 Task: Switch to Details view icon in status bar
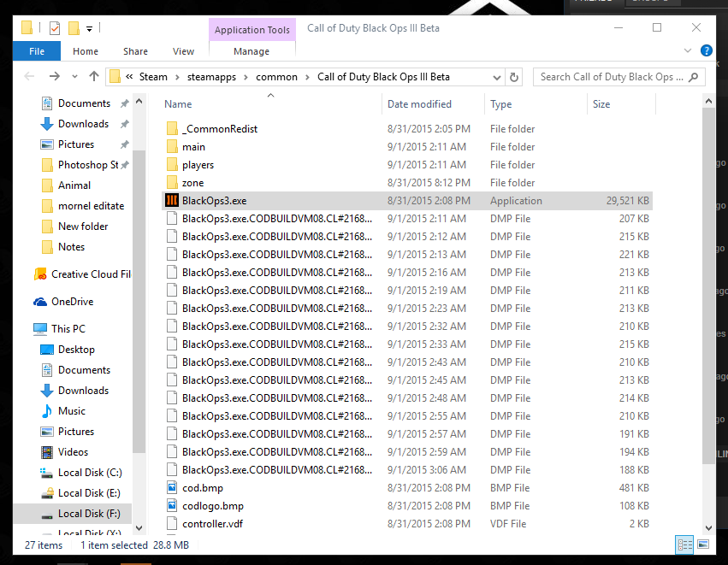[685, 544]
